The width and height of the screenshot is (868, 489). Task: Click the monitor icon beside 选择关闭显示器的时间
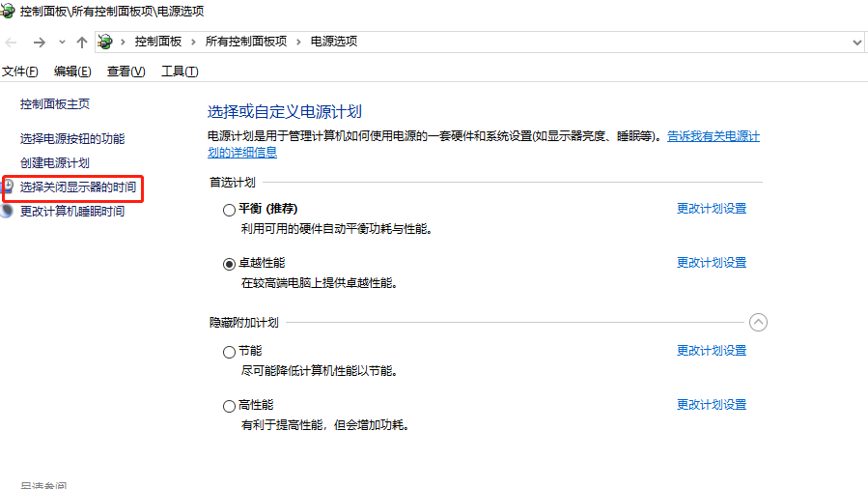click(8, 187)
